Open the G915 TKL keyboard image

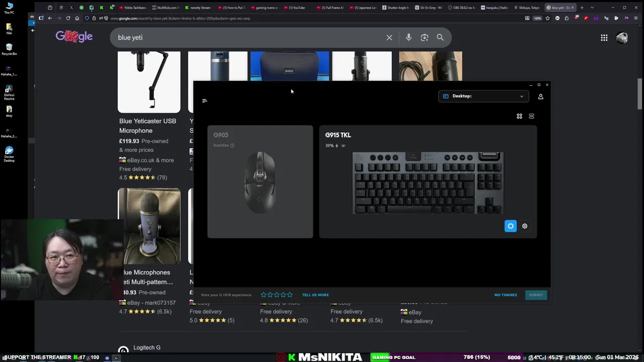pos(428,183)
